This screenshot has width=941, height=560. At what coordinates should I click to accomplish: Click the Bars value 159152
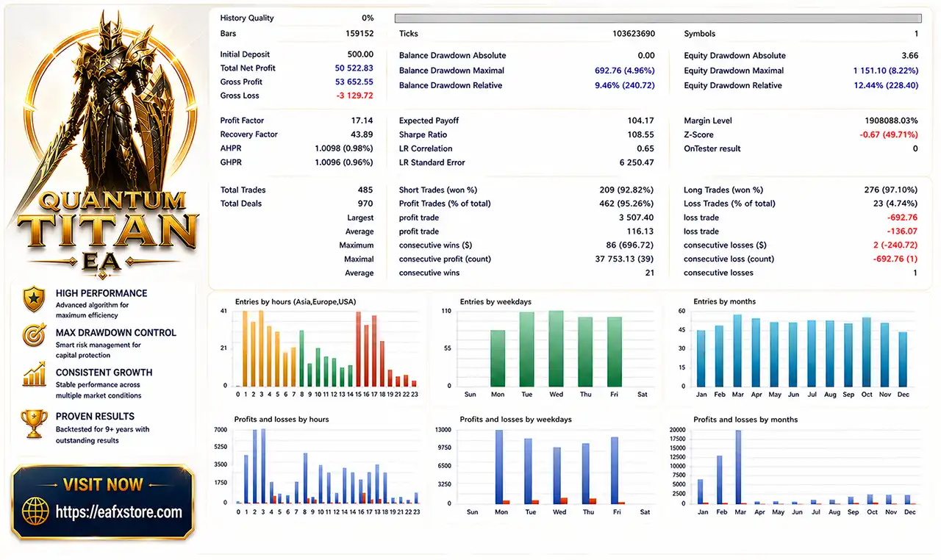359,34
